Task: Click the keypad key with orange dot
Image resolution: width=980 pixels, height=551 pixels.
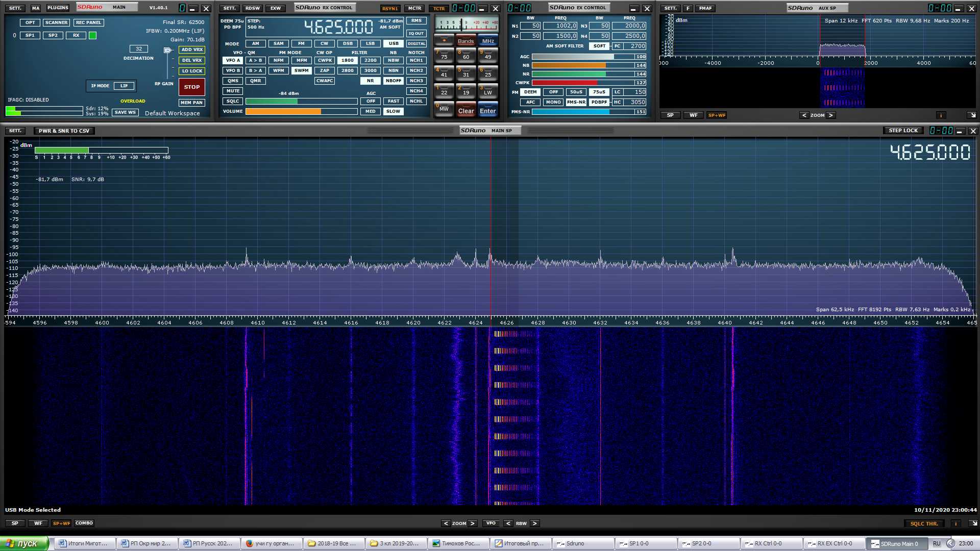Action: pyautogui.click(x=444, y=40)
